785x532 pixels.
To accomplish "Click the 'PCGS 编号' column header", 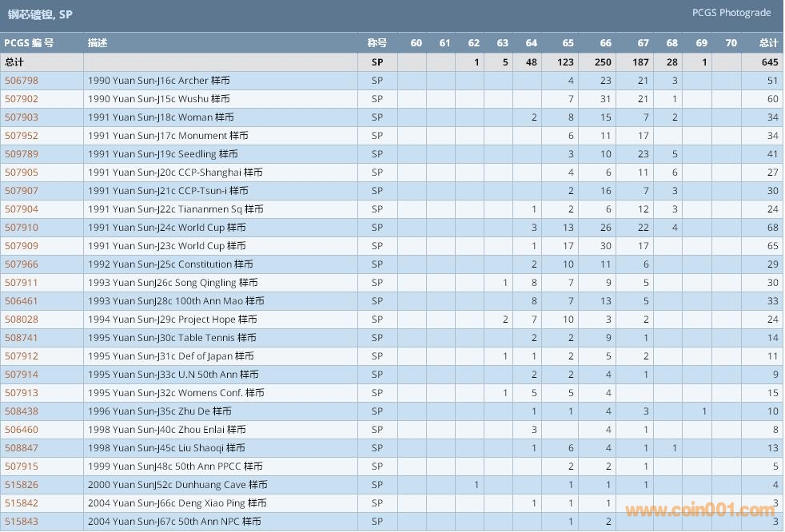I will (30, 43).
